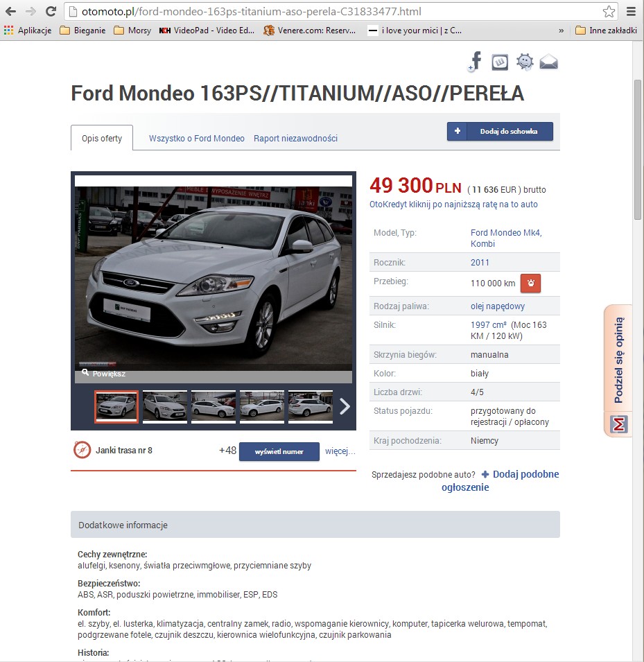Click the olej napędowy fuel link
644x662 pixels.
pos(498,306)
